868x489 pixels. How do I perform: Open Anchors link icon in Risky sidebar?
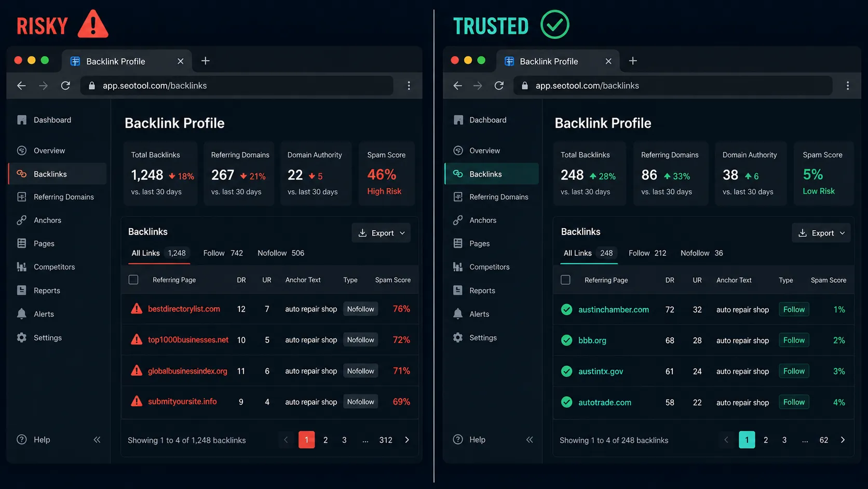(21, 220)
